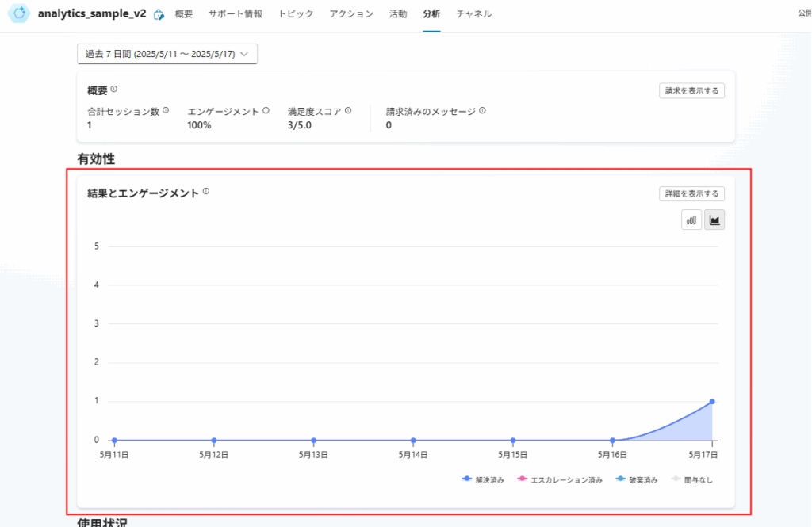The image size is (812, 527).
Task: Click the 5月15日 data point on chart
Action: (513, 441)
